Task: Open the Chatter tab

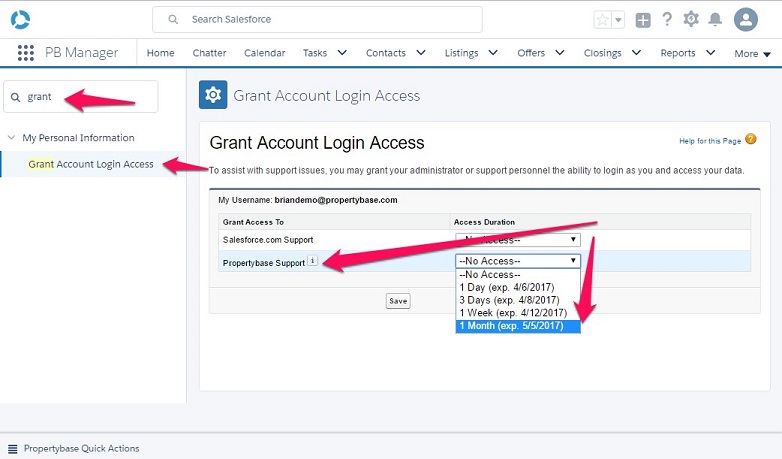Action: (209, 53)
